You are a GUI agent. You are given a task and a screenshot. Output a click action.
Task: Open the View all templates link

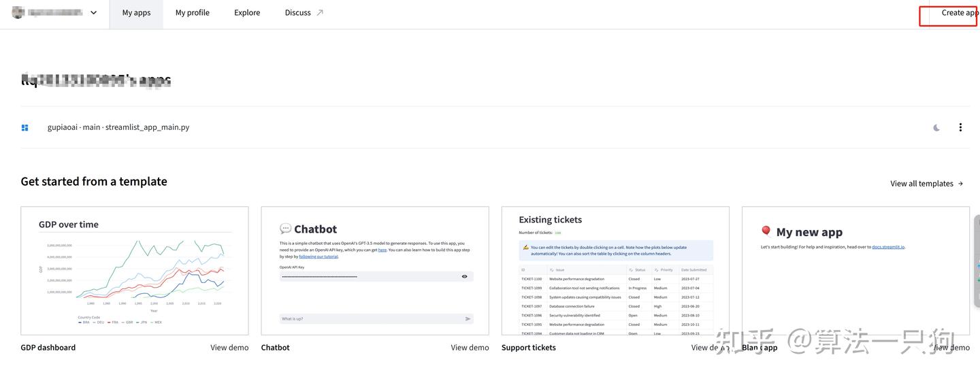[921, 184]
